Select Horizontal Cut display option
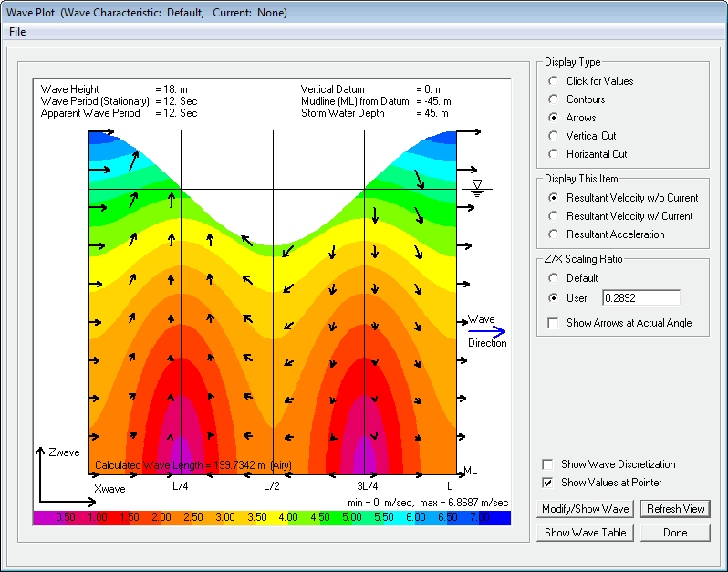The height and width of the screenshot is (572, 728). 553,154
